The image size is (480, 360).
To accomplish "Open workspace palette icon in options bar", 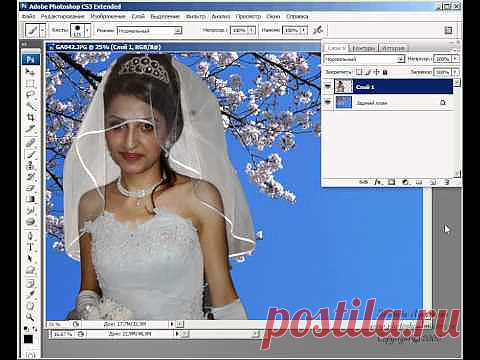I will [x=448, y=30].
